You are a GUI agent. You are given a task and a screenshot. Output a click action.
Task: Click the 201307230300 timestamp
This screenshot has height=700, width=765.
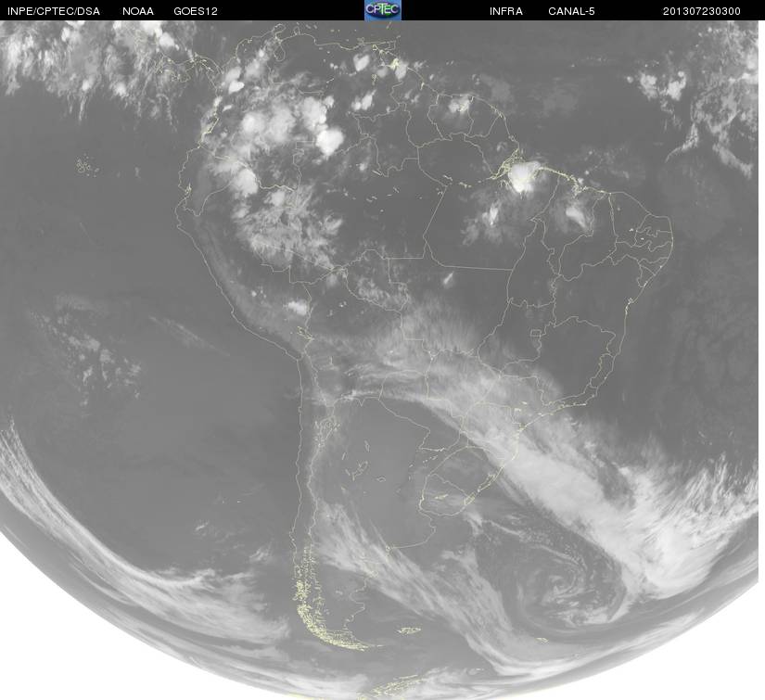pyautogui.click(x=702, y=11)
